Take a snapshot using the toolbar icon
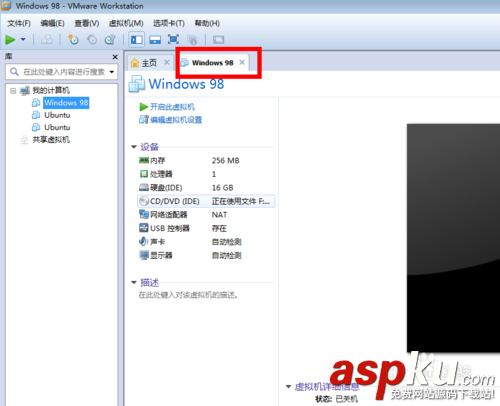This screenshot has height=406, width=500. 73,40
